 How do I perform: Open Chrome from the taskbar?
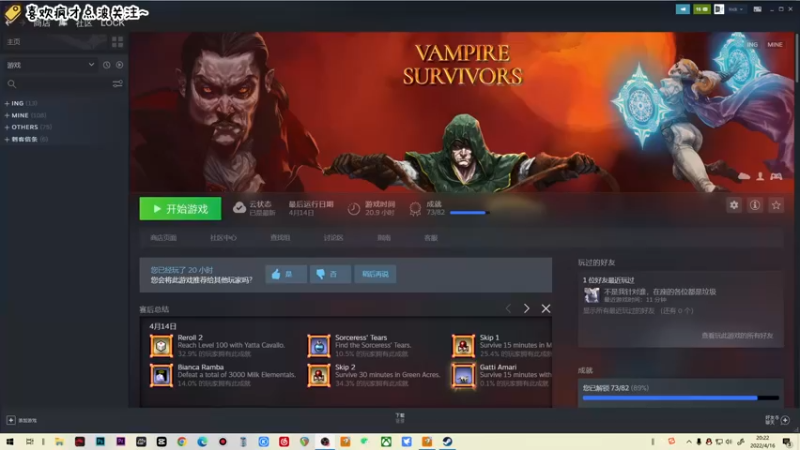click(x=182, y=441)
